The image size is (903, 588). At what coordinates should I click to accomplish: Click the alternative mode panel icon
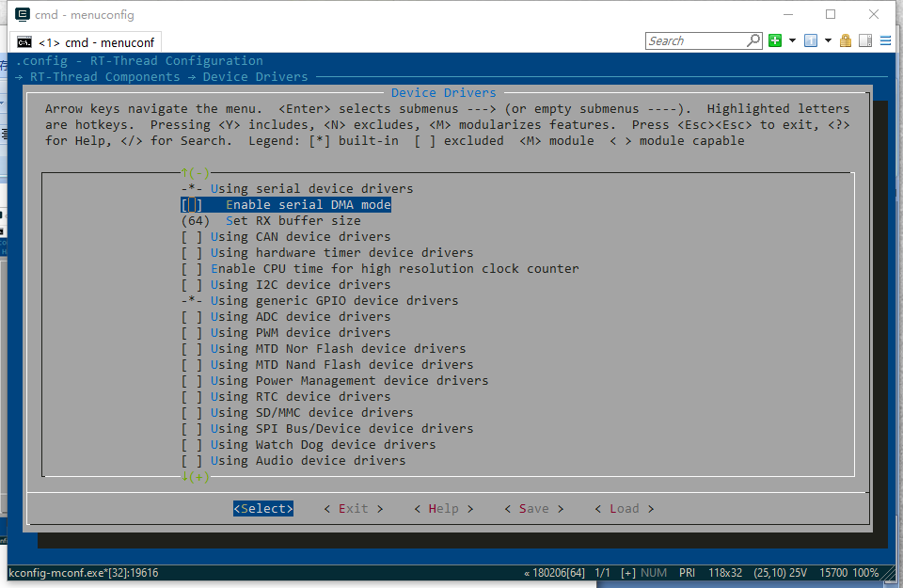[x=865, y=40]
